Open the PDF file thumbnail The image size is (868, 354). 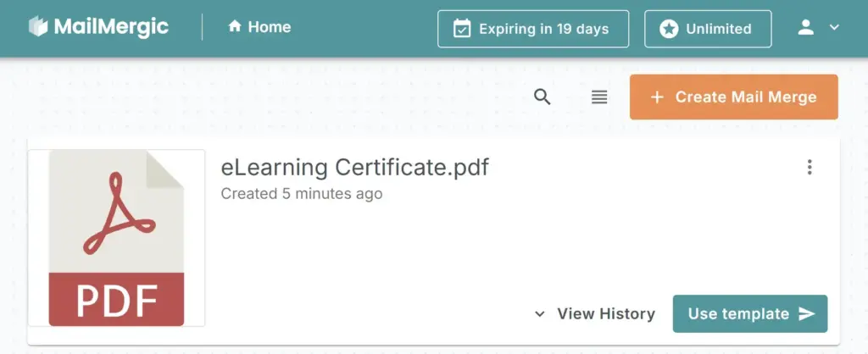point(116,238)
